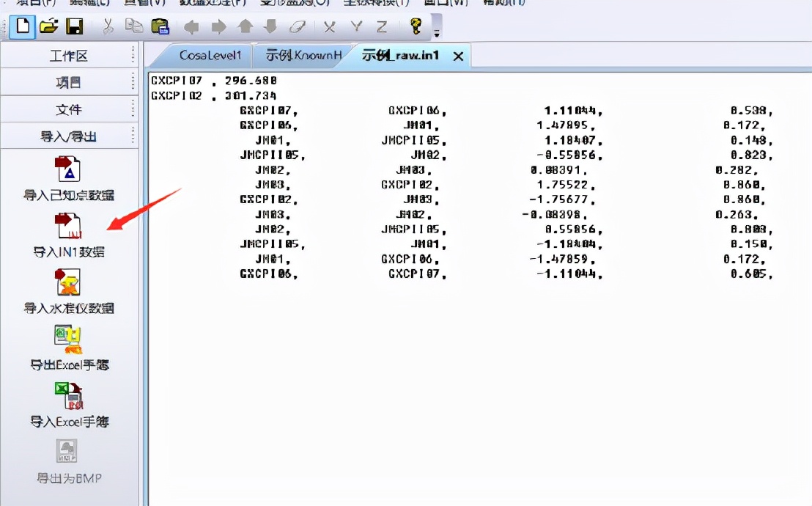Click the X axis toolbar button
The image size is (812, 506).
pos(330,27)
